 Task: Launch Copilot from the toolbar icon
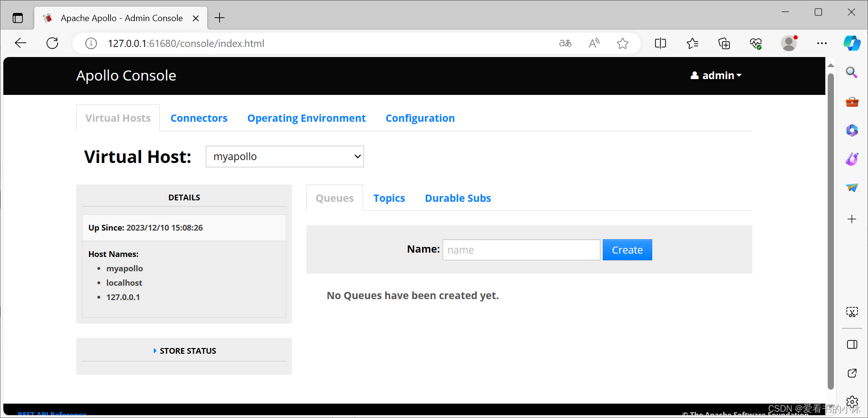pyautogui.click(x=852, y=43)
